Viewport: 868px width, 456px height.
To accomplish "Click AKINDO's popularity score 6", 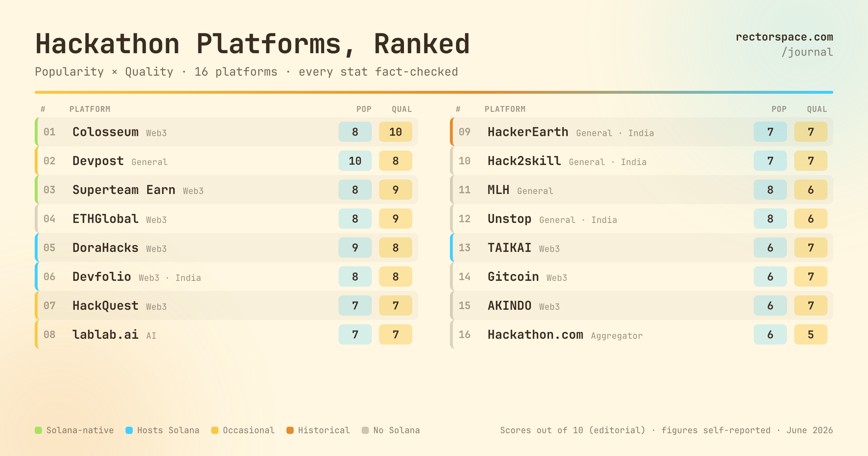I will pyautogui.click(x=770, y=305).
